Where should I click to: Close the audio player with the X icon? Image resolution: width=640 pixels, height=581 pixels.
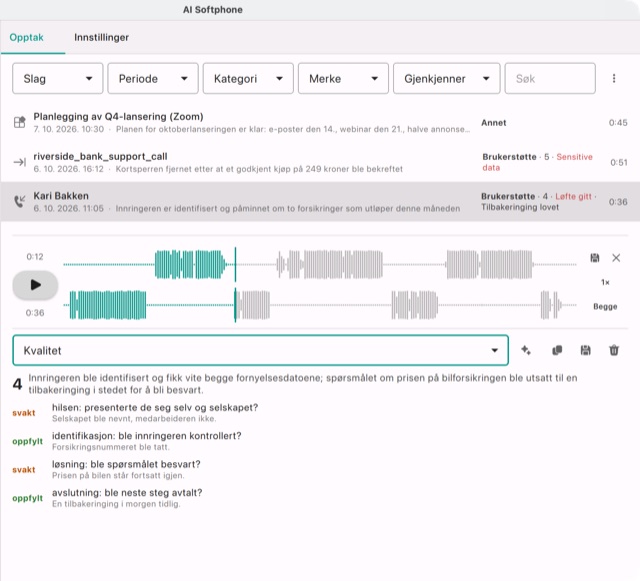click(x=616, y=258)
